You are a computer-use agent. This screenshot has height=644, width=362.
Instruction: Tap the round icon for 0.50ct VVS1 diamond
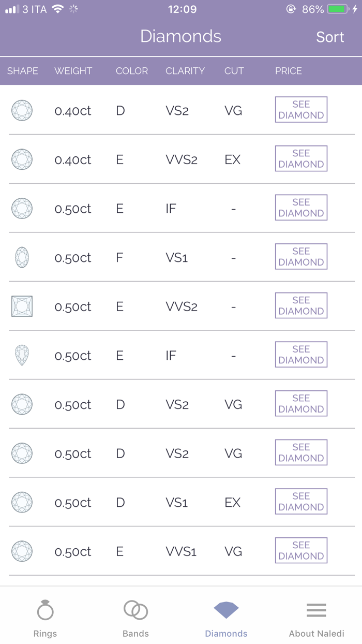click(x=22, y=551)
